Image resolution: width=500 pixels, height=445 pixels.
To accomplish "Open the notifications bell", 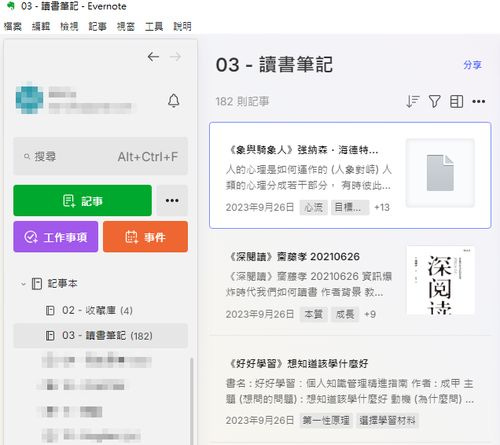I will (x=174, y=101).
